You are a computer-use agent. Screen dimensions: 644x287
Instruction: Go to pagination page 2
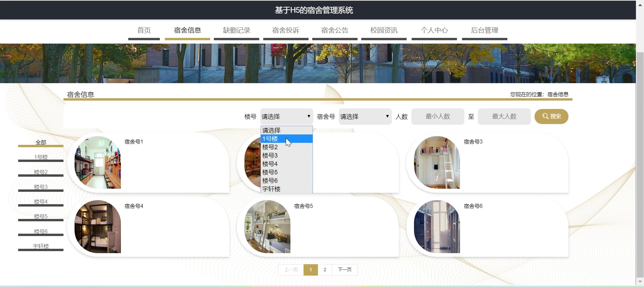(x=325, y=270)
